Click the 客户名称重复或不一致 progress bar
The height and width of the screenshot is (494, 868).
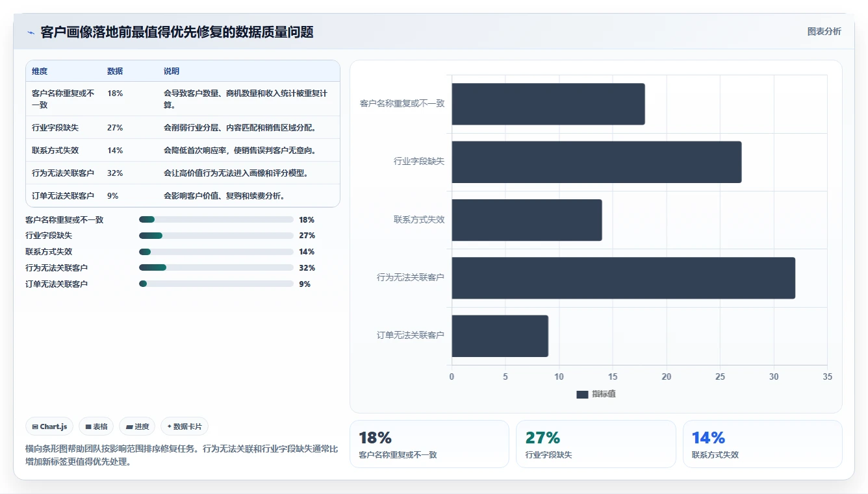[216, 219]
